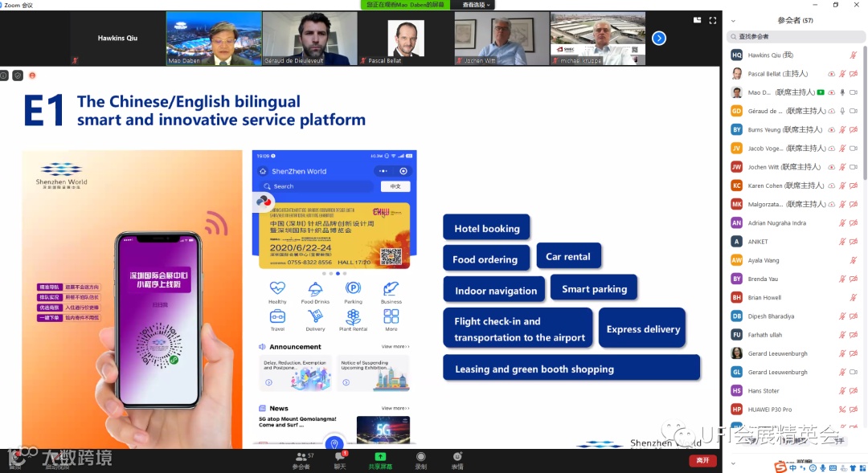Viewport: 868px width, 473px height.
Task: Toggle muted mic icon for Karen Cohen
Action: click(842, 186)
